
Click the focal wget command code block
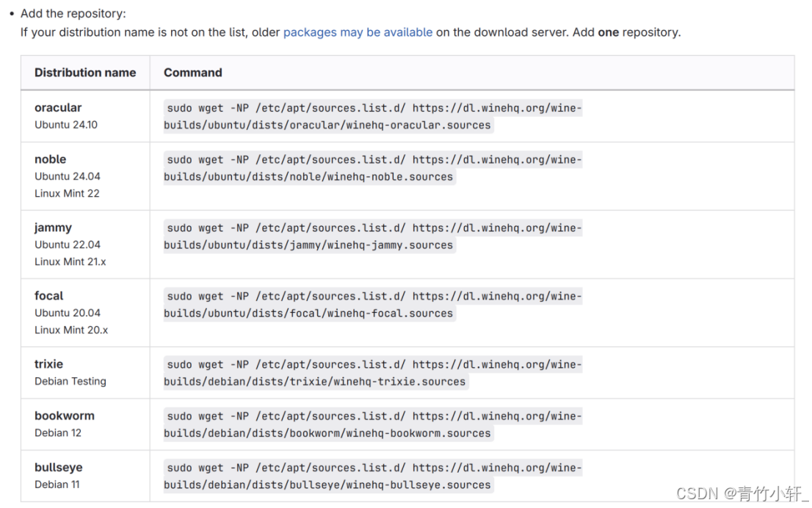pyautogui.click(x=373, y=305)
